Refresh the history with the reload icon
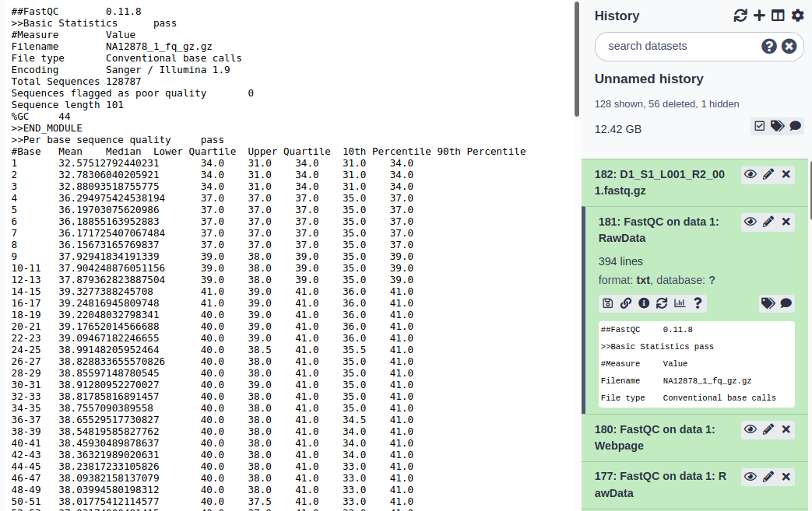 click(x=740, y=16)
